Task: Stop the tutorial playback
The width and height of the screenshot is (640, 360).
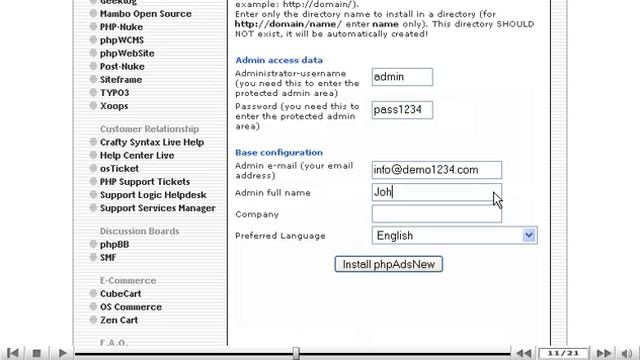Action: pos(36,353)
